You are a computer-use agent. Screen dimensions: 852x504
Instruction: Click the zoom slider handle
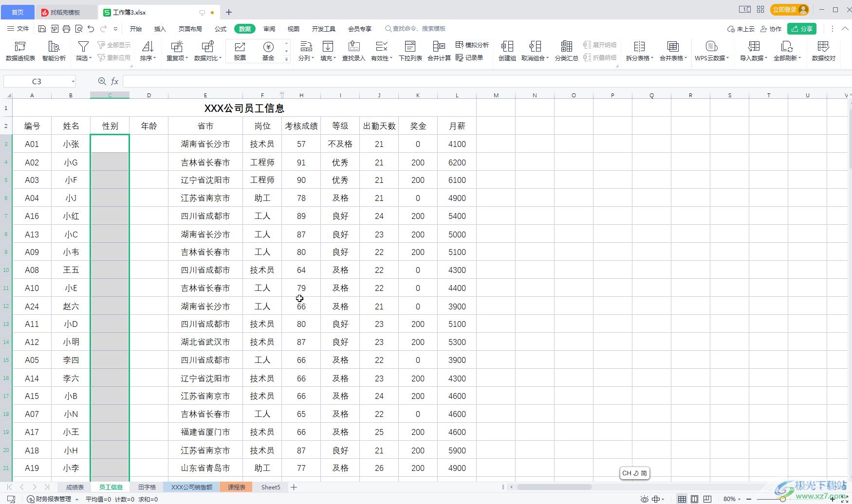pyautogui.click(x=782, y=499)
